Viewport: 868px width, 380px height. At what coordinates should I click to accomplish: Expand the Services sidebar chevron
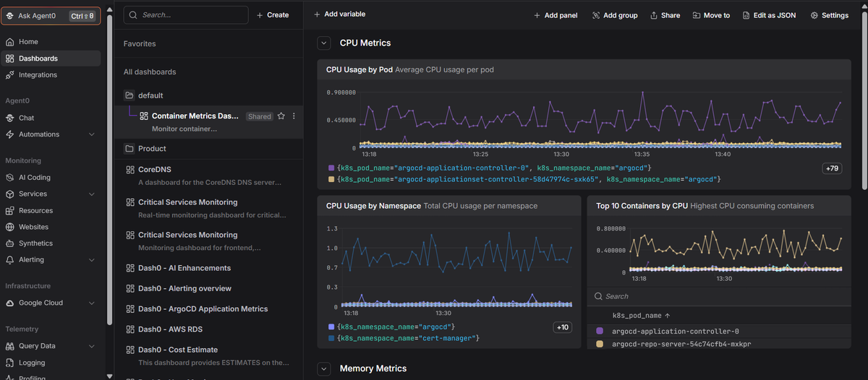(x=91, y=194)
